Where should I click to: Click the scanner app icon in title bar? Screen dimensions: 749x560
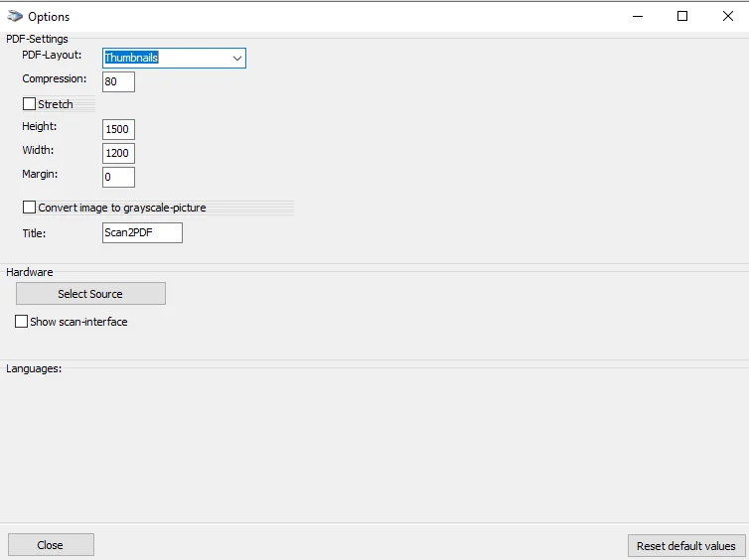point(15,17)
